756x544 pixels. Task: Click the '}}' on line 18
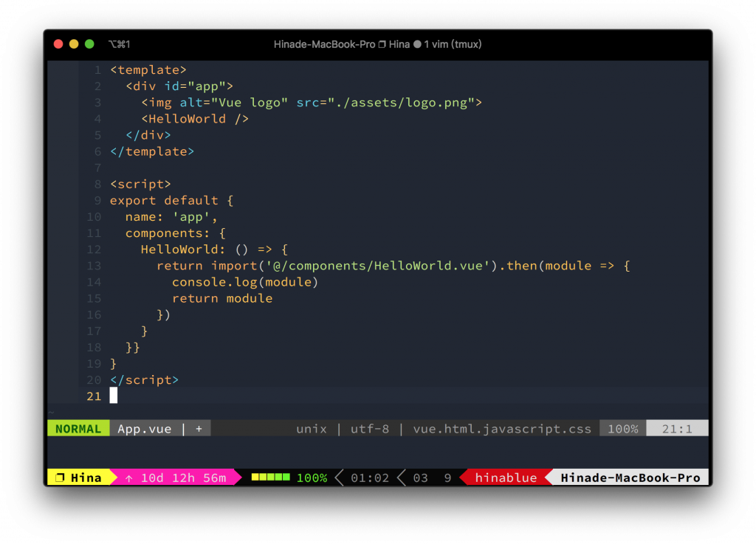133,348
